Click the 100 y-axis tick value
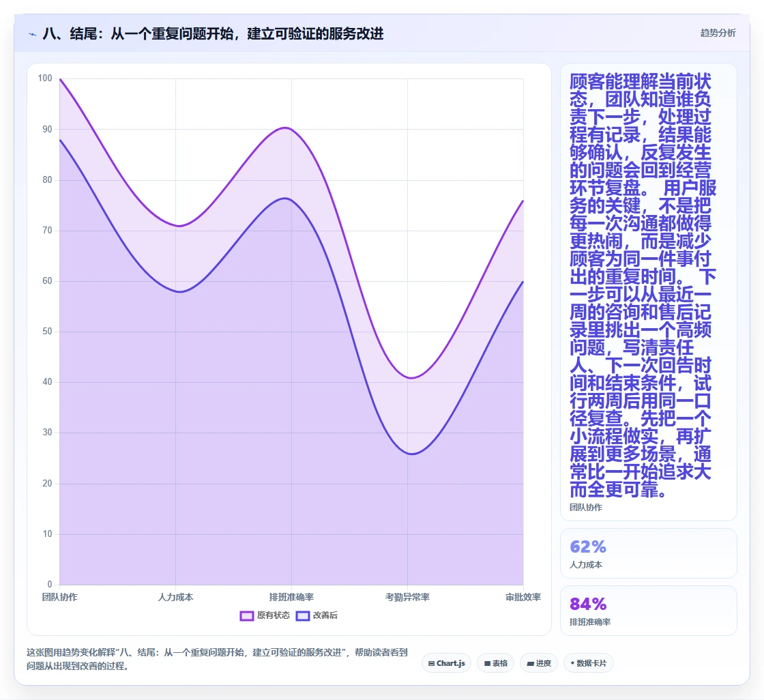This screenshot has width=764, height=700. coord(45,78)
